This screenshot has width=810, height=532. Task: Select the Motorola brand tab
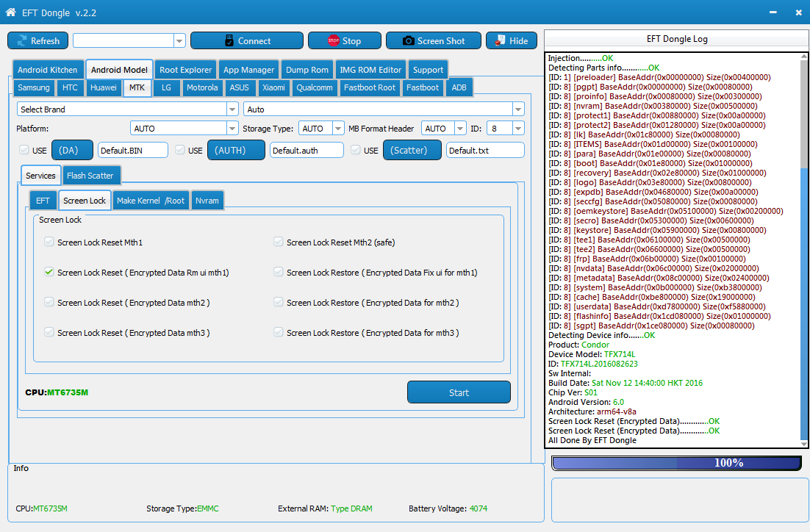[x=202, y=87]
